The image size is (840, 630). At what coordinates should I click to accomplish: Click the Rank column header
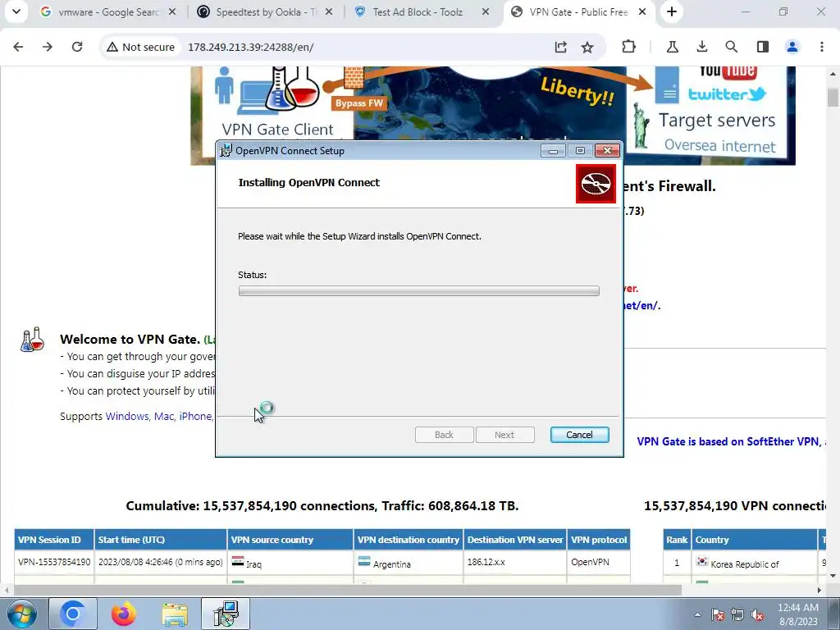pyautogui.click(x=677, y=540)
